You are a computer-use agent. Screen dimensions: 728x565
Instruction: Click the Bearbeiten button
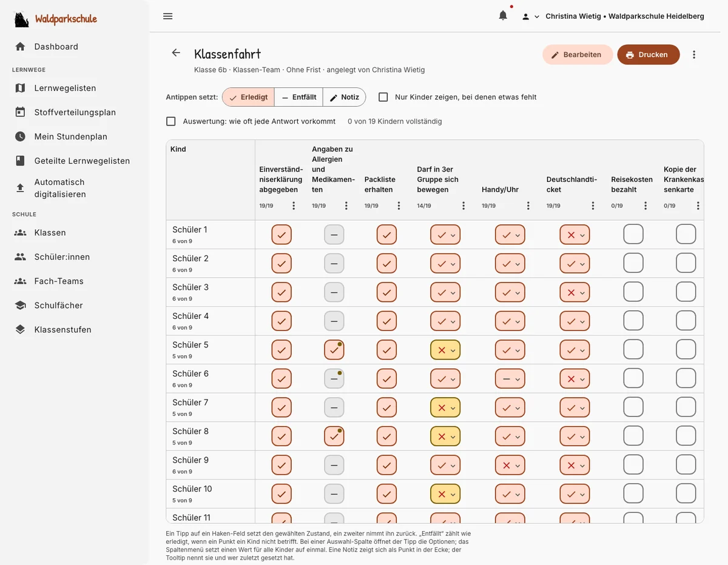(576, 55)
